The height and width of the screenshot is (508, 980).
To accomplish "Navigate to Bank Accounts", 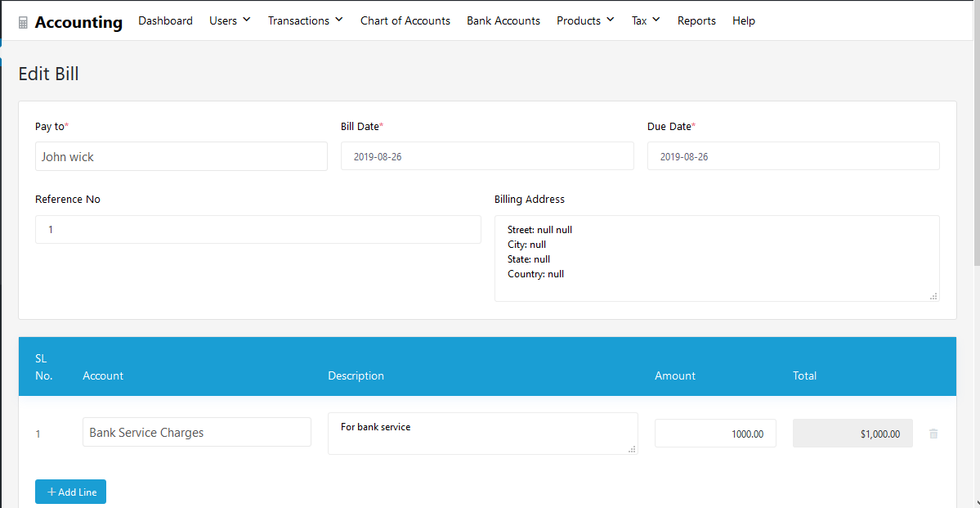I will 503,20.
